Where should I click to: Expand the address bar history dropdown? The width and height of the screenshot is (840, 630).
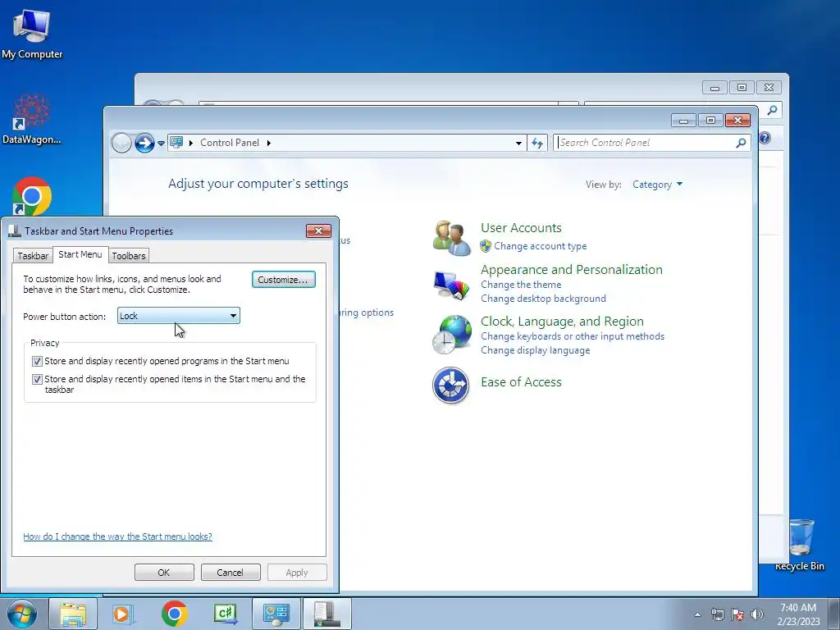tap(518, 143)
